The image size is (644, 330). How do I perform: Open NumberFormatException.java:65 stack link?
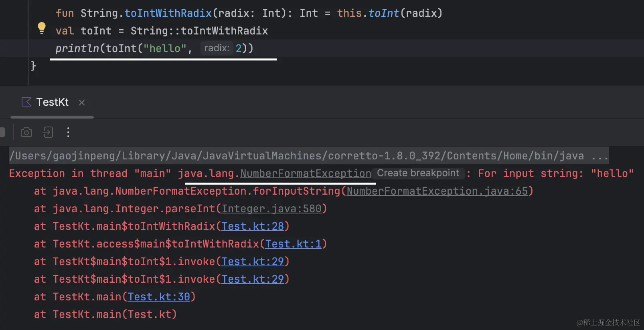pos(437,191)
